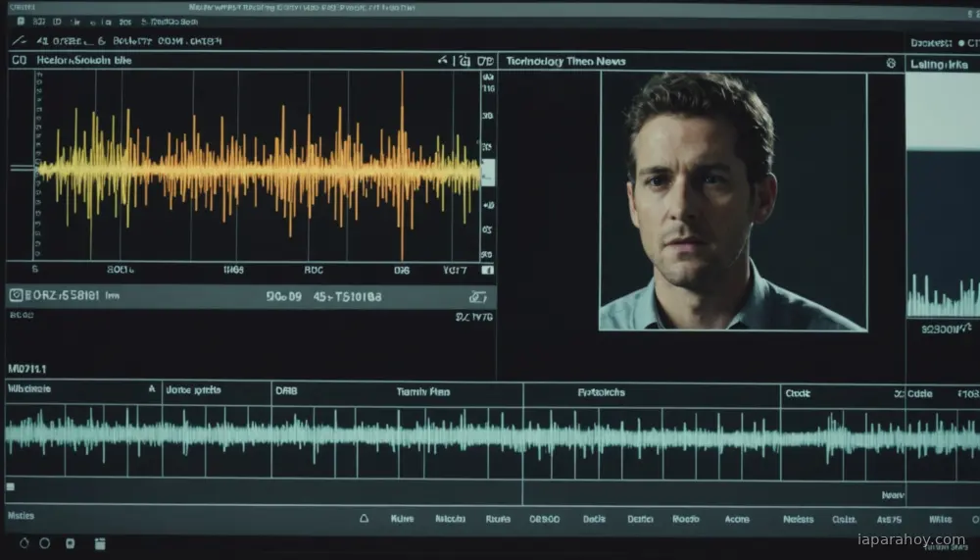Click the 'EORZ:558181' value in info bar
Viewport: 980px width, 560px height.
62,295
